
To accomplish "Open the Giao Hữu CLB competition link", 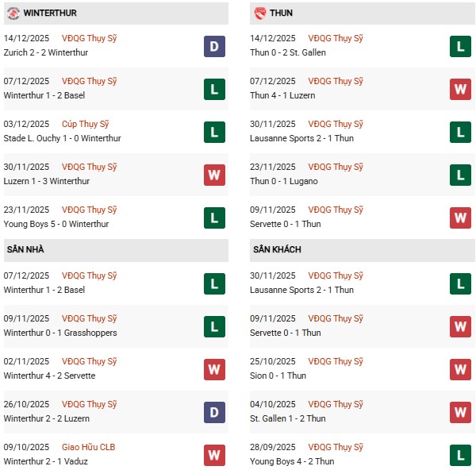I will tap(90, 447).
